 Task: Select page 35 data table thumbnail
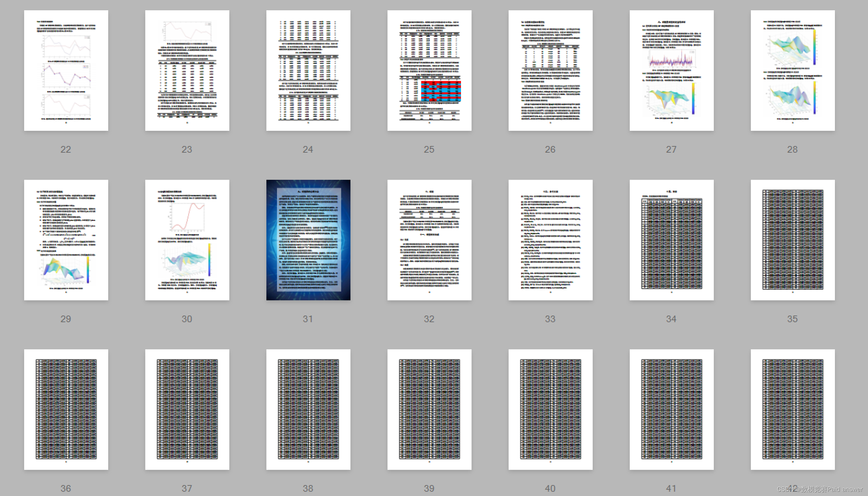(793, 240)
